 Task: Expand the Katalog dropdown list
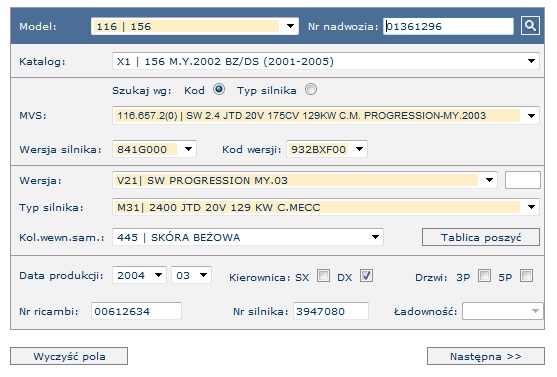tap(326, 61)
